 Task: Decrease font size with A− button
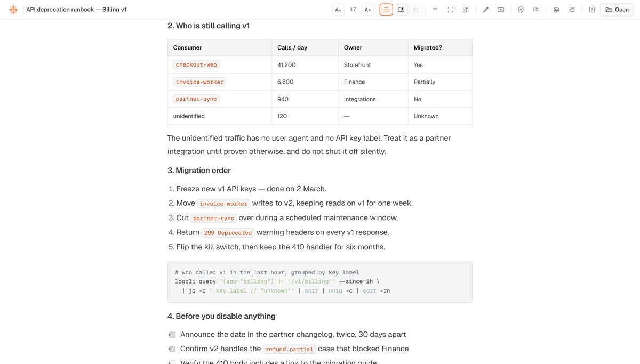[338, 10]
